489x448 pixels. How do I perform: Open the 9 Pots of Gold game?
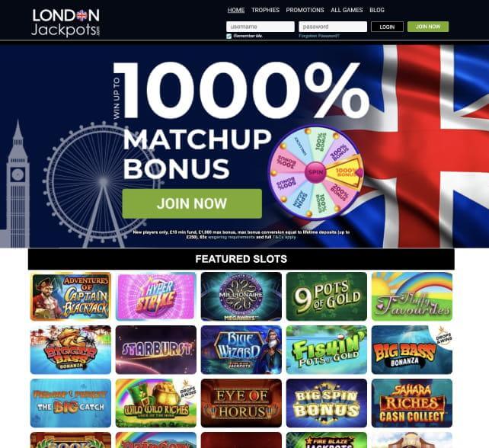point(327,296)
